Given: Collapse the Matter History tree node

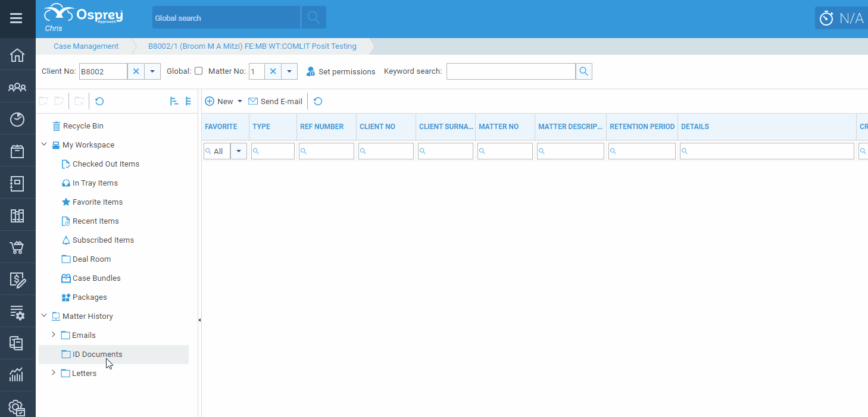Looking at the screenshot, I should coord(44,316).
